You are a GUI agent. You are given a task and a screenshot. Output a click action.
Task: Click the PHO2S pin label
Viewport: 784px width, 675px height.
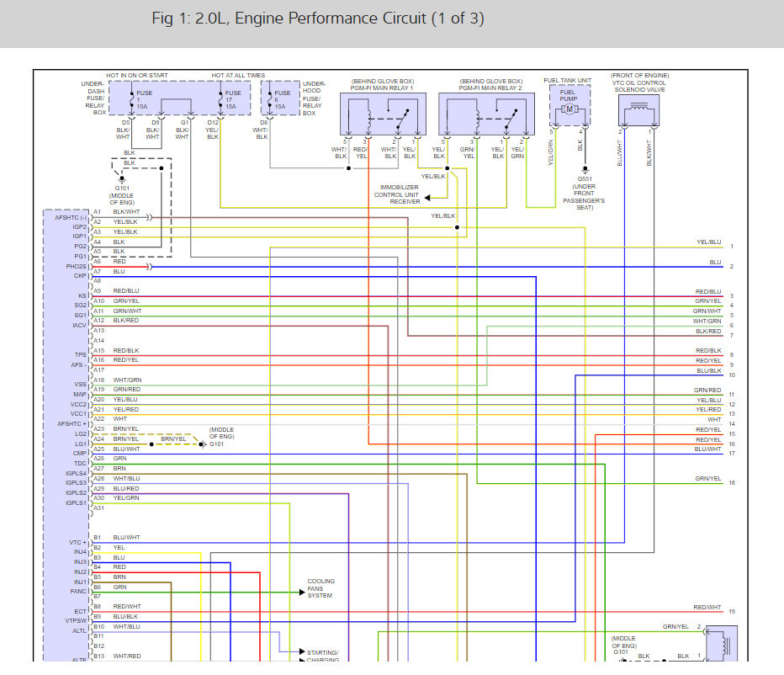tap(76, 266)
